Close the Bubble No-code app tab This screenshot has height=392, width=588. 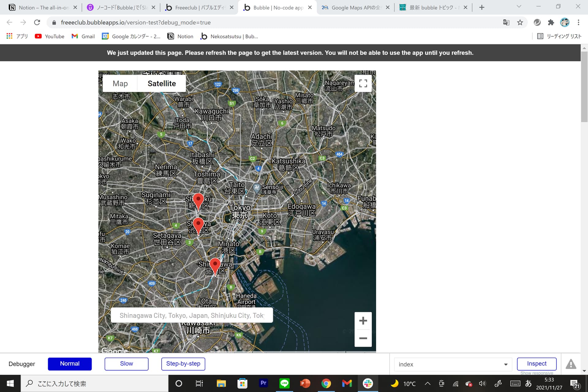[310, 7]
